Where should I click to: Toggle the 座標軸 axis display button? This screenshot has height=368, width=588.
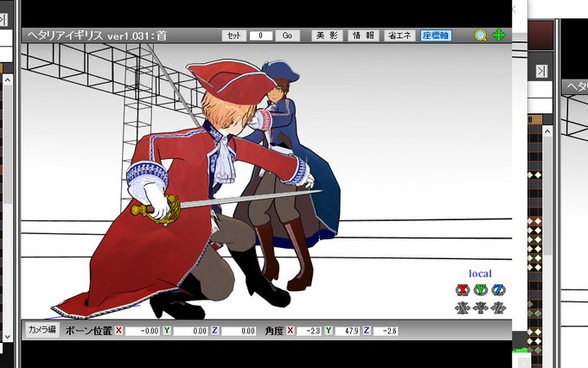436,35
